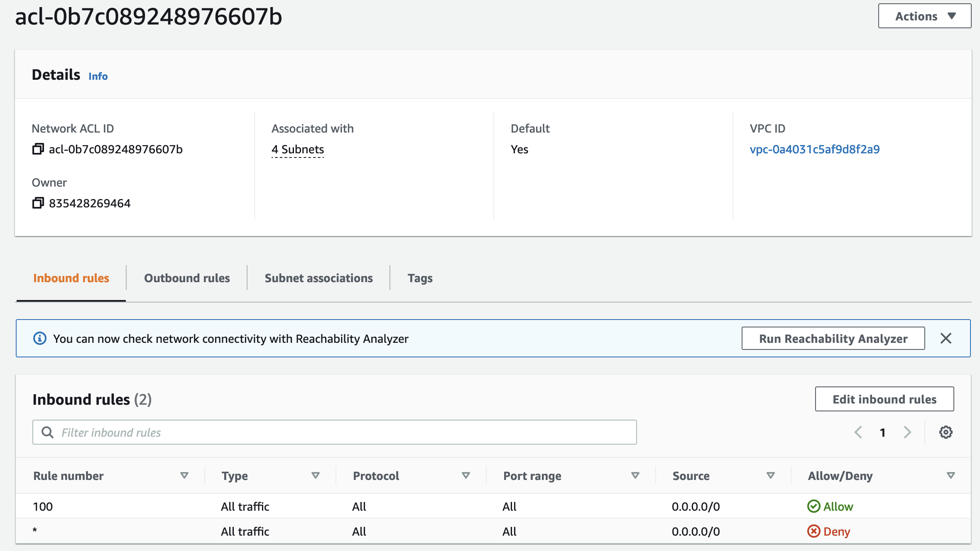The height and width of the screenshot is (551, 980).
Task: Click search magnifier in filter box
Action: [x=48, y=432]
